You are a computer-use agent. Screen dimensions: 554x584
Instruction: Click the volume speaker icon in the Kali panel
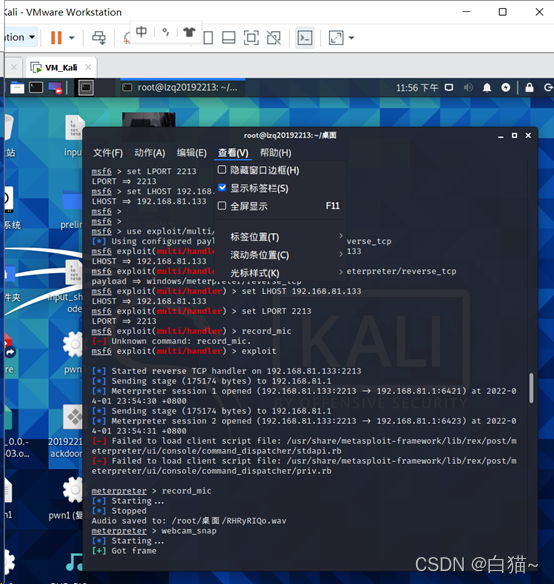(x=468, y=88)
